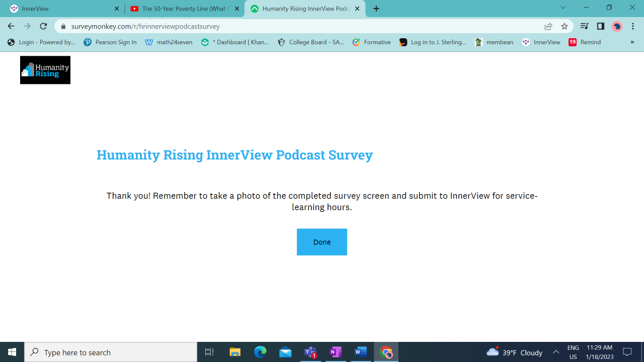Show hidden system tray icons
This screenshot has width=644, height=362.
coord(556,352)
